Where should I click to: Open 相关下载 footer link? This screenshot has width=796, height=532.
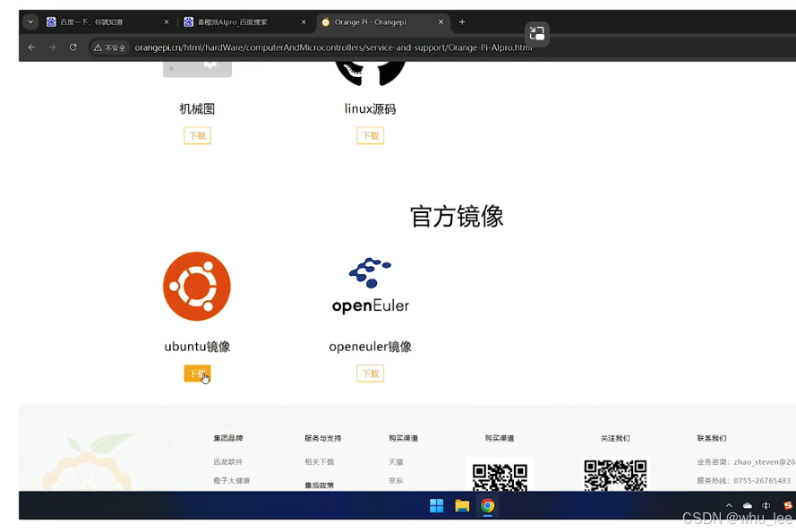pyautogui.click(x=320, y=461)
